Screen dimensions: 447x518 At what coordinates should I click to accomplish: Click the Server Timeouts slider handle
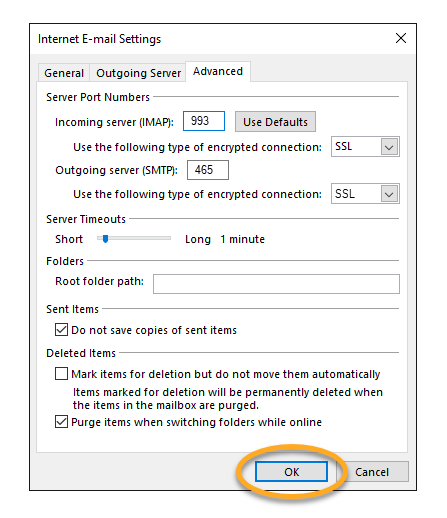coord(105,239)
